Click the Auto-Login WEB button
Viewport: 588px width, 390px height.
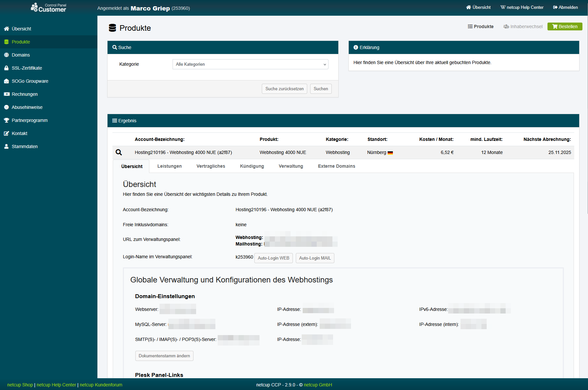pos(274,258)
